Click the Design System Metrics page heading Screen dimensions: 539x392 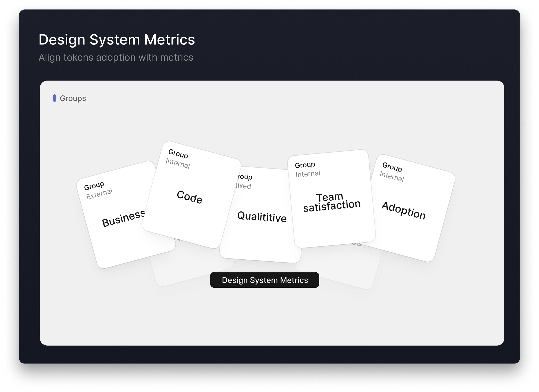pos(117,40)
